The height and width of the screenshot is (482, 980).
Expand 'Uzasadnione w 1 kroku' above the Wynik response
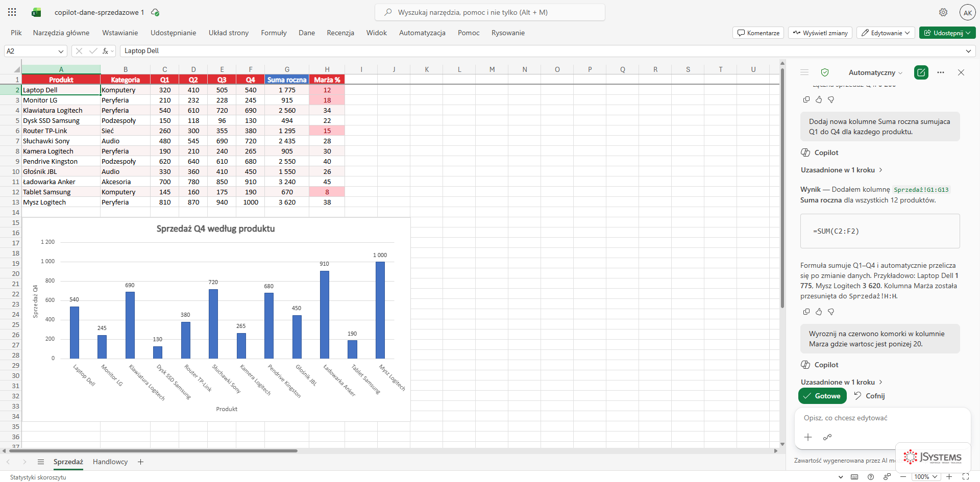(x=842, y=170)
